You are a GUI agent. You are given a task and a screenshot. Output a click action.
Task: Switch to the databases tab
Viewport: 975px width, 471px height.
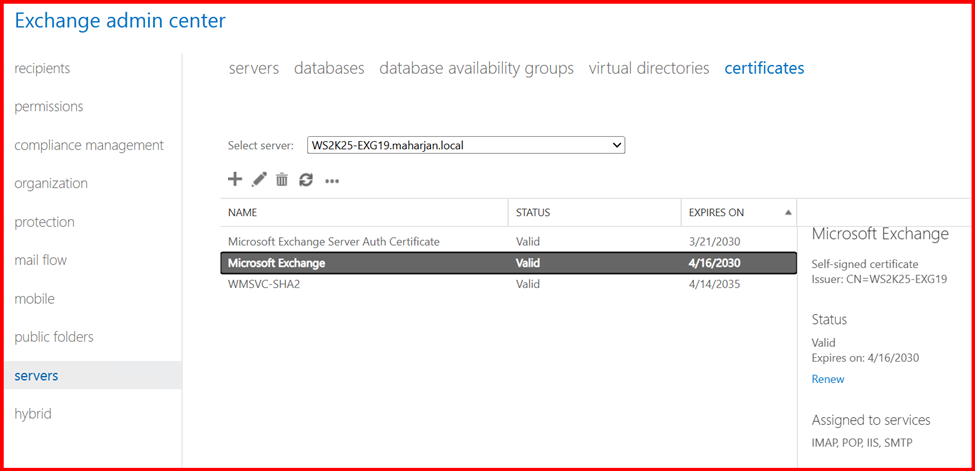[329, 68]
